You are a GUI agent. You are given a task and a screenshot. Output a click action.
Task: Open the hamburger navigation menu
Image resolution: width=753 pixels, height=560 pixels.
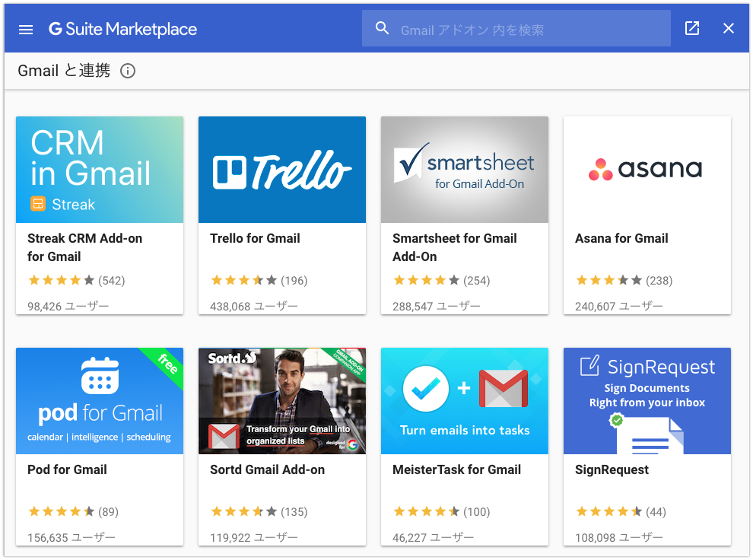(25, 30)
